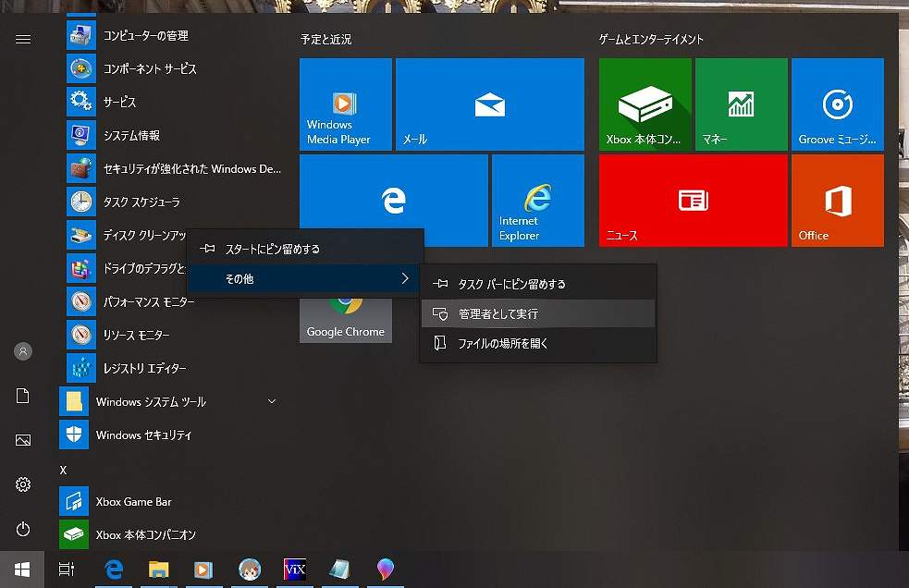909x588 pixels.
Task: Open the ニュース tile
Action: (694, 201)
